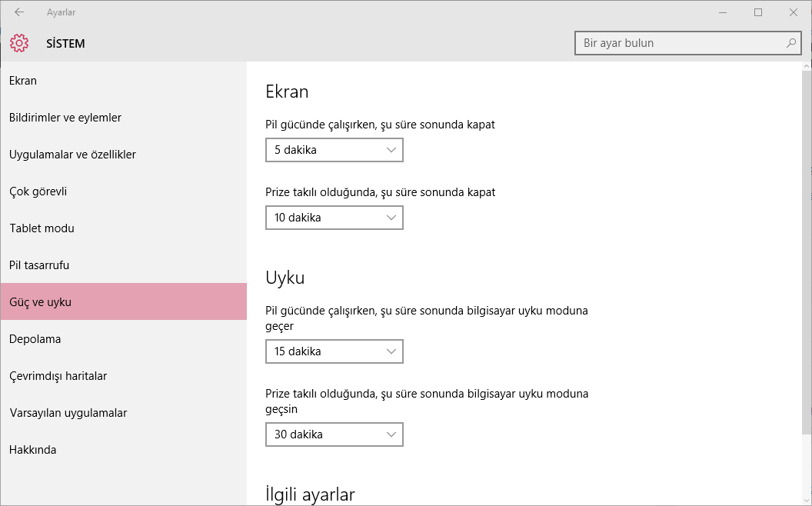The width and height of the screenshot is (812, 506).
Task: Expand the 10 dakika plugged-in screen dropdown
Action: pos(334,218)
